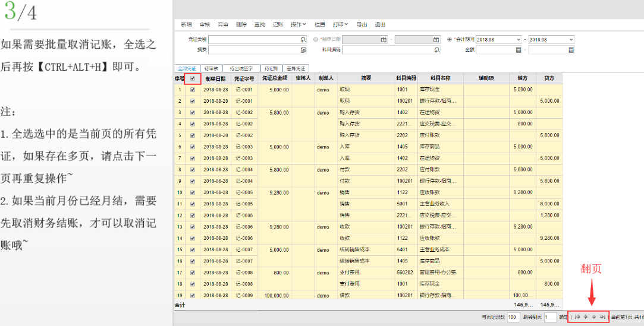Image resolution: width=644 pixels, height=326 pixels.
Task: Click the 每页记录数 input showing 100
Action: [x=513, y=317]
